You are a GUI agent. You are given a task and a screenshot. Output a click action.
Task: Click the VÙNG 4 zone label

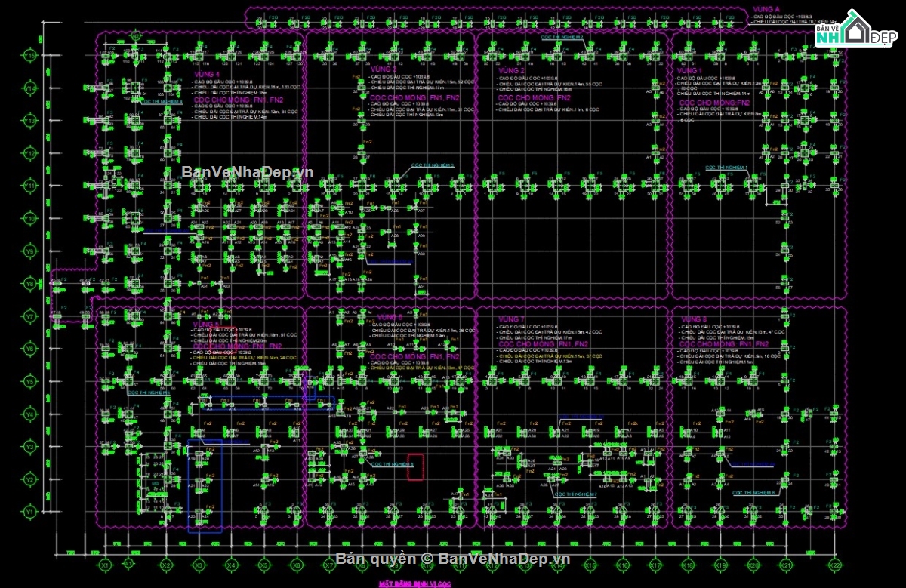click(x=206, y=75)
